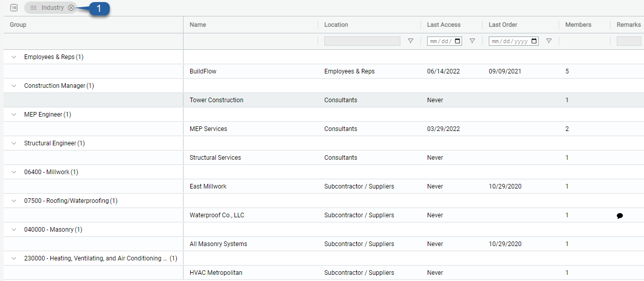
Task: Select the All Masonry Systems row name
Action: coord(218,244)
